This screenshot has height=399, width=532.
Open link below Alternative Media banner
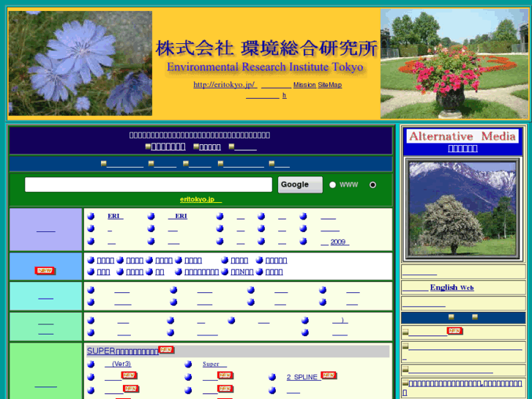point(462,149)
